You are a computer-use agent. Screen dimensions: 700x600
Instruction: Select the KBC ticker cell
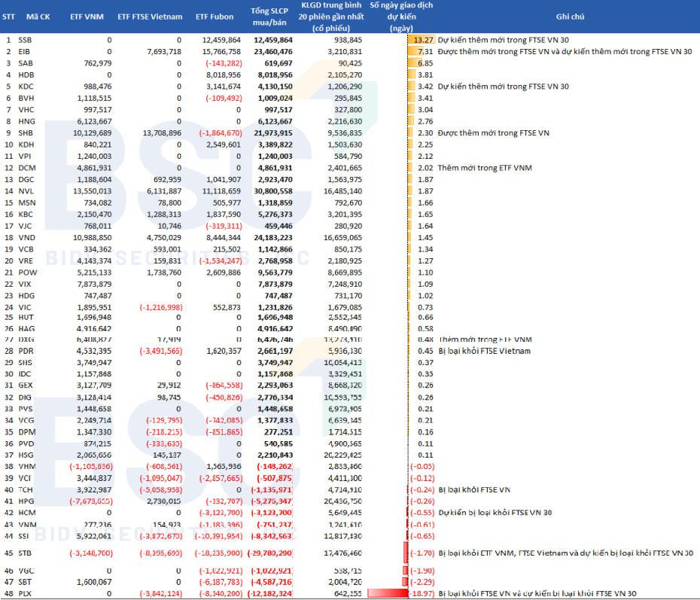click(x=26, y=215)
